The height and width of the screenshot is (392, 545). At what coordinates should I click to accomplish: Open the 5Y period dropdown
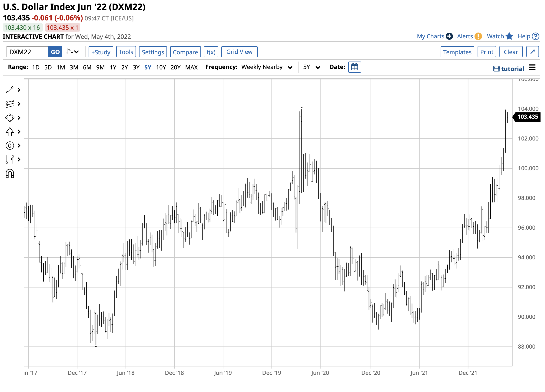point(311,67)
